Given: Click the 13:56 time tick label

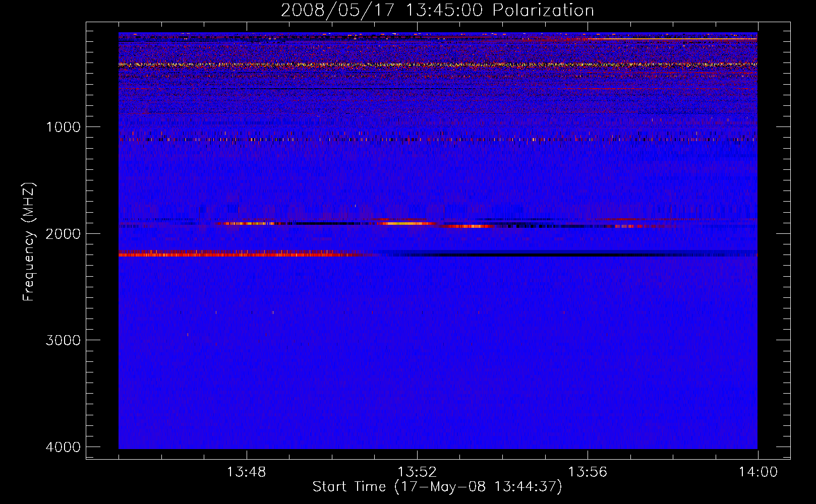Looking at the screenshot, I should 588,472.
